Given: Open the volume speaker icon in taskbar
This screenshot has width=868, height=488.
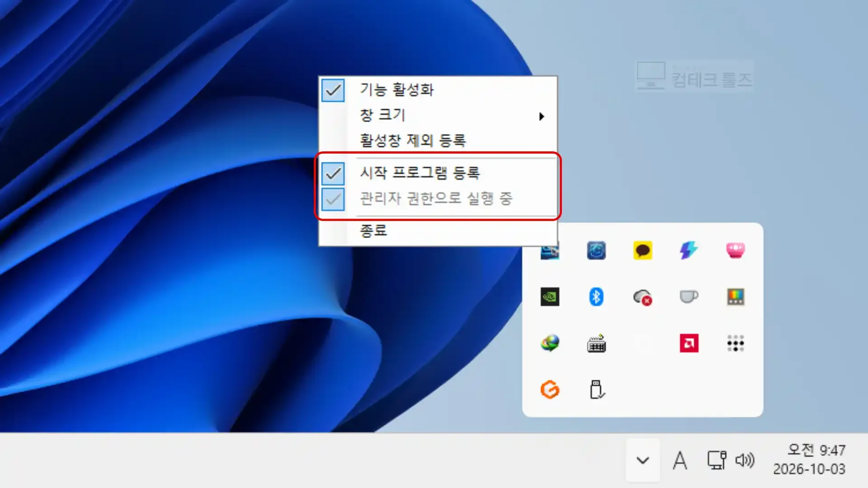Looking at the screenshot, I should [745, 460].
